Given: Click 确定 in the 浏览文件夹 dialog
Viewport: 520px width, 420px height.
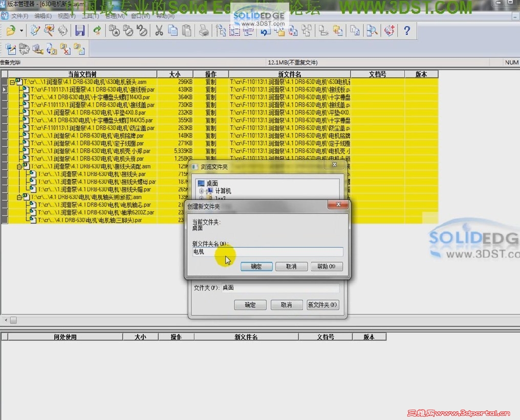Looking at the screenshot, I should [x=250, y=305].
